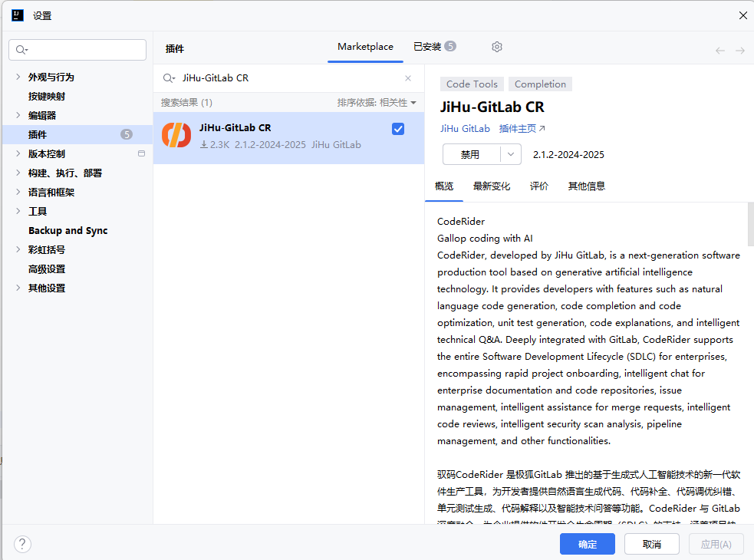Open the 评价 tab
The image size is (754, 560).
[x=539, y=186]
